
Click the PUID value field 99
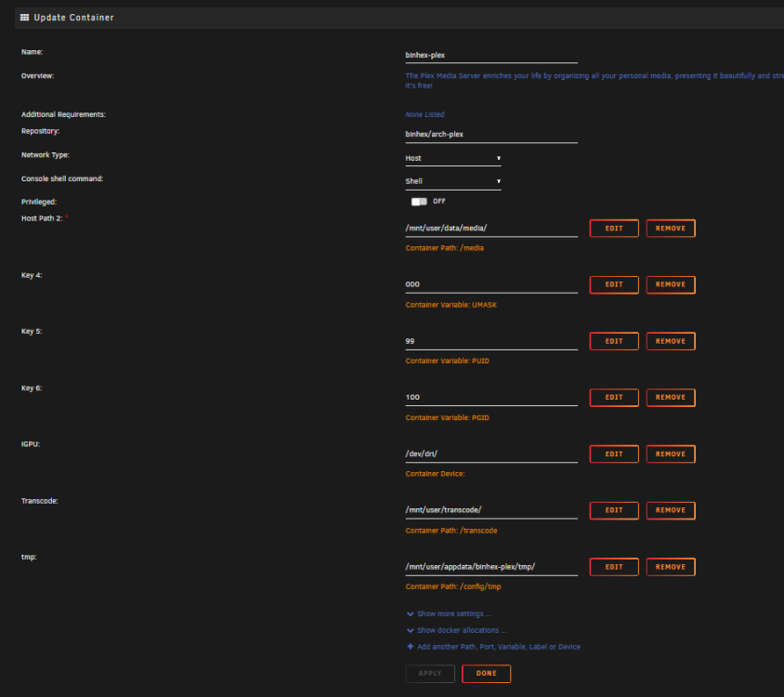click(x=491, y=341)
